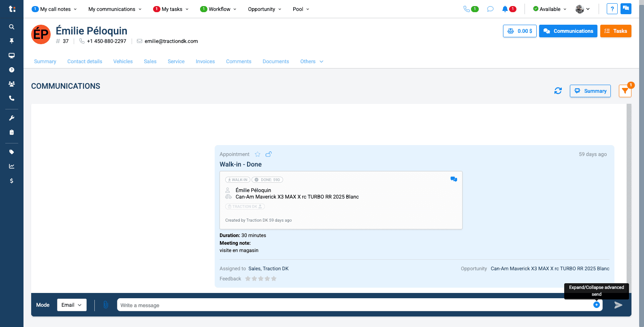Open notifications bell icon

505,9
